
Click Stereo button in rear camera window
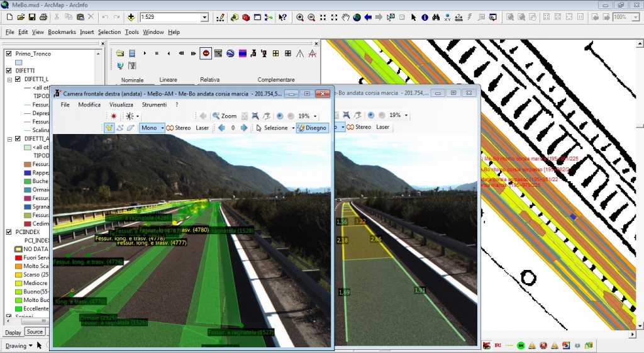[x=358, y=127]
